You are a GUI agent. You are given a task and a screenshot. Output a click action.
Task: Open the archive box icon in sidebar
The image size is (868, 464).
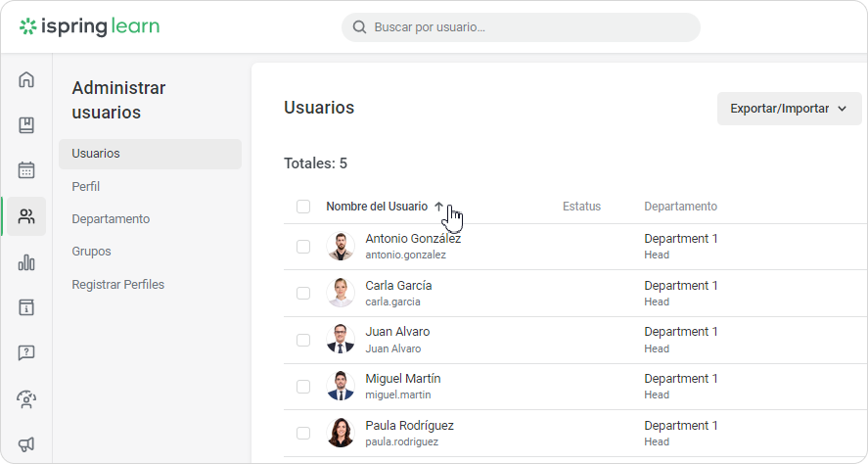(x=26, y=307)
